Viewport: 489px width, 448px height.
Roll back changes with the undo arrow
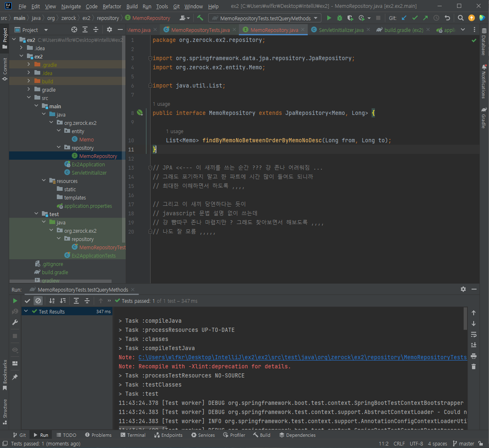[447, 18]
